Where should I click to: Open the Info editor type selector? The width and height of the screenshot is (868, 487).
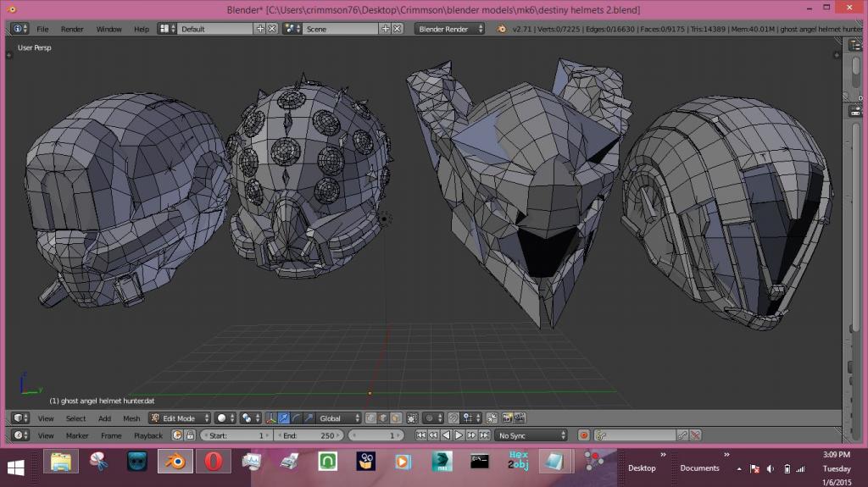[19, 29]
